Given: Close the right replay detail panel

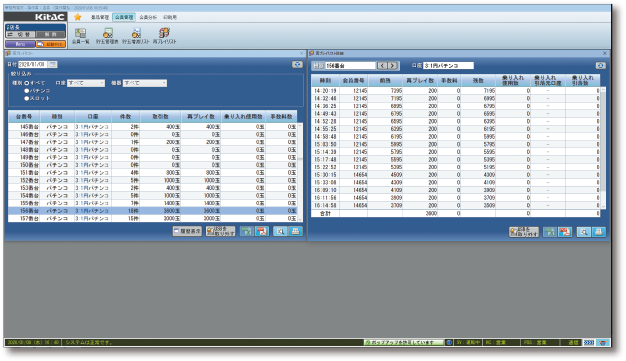Looking at the screenshot, I should coord(605,53).
